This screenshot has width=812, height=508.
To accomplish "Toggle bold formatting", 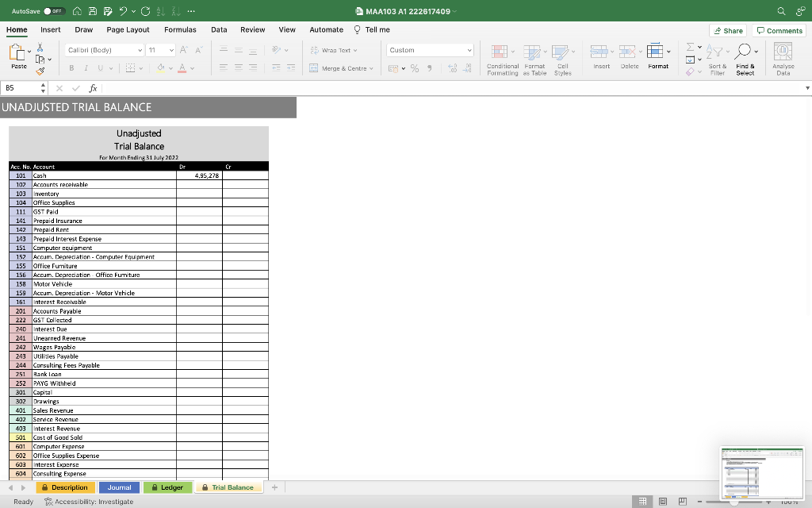I will point(71,68).
